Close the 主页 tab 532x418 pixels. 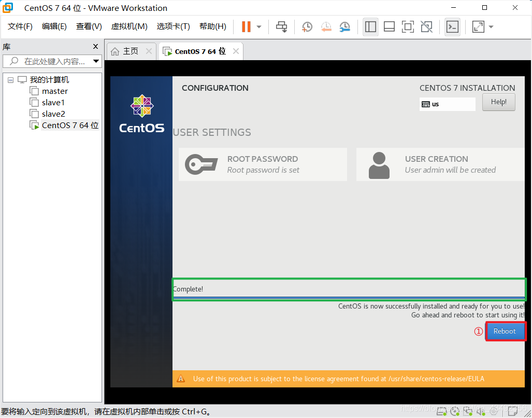(x=149, y=51)
